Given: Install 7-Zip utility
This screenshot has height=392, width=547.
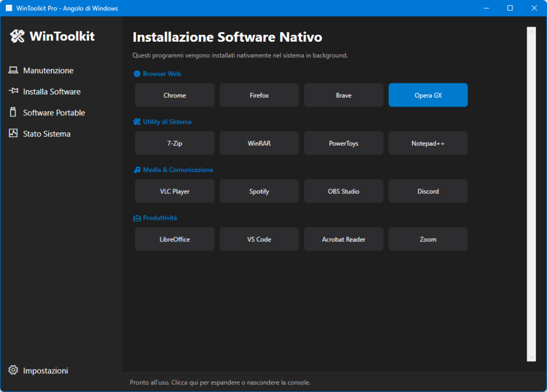Looking at the screenshot, I should (x=175, y=143).
